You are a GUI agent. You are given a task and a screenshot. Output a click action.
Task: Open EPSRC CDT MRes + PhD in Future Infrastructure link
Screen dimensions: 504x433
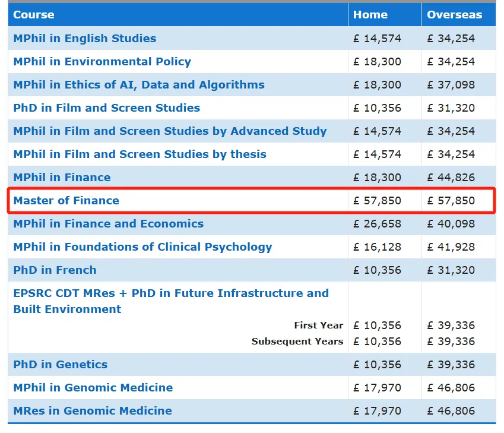(x=170, y=293)
